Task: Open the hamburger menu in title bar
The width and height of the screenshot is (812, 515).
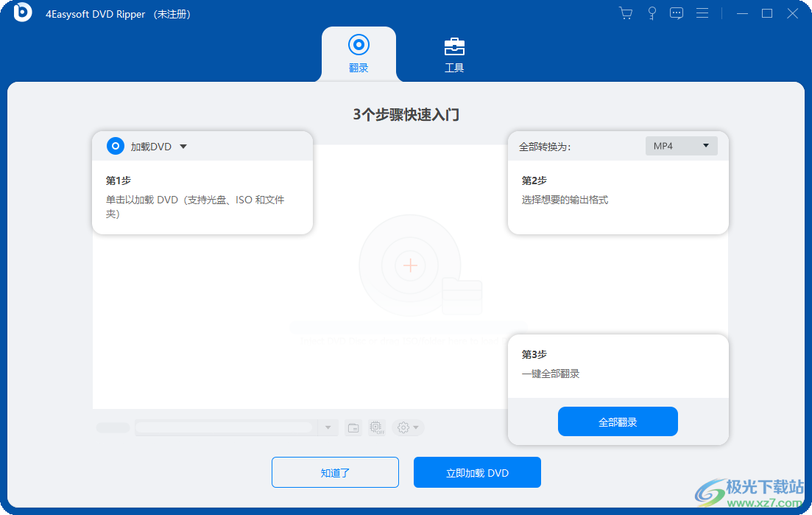Action: coord(702,13)
